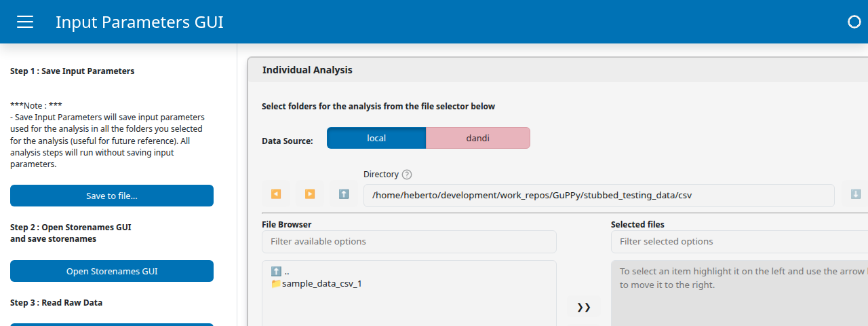Collapse the Individual Analysis card header
This screenshot has width=868, height=326.
point(558,70)
